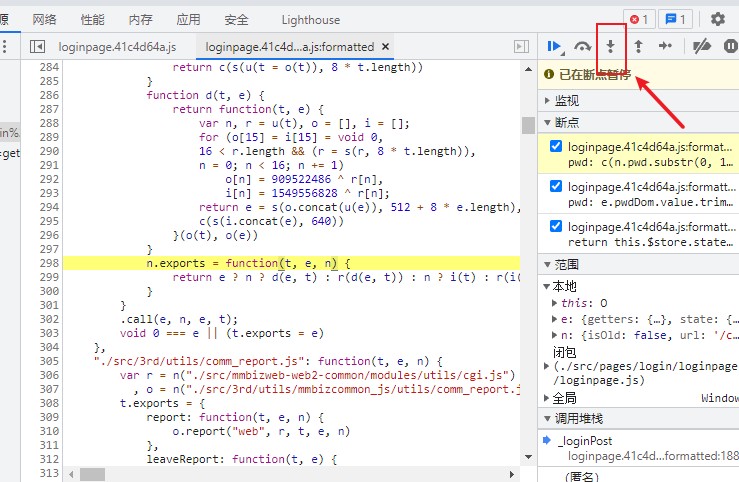This screenshot has width=739, height=482.
Task: Click the pwd: e.pwdDom.value.trim breakpoint entry
Action: pyautogui.click(x=639, y=194)
